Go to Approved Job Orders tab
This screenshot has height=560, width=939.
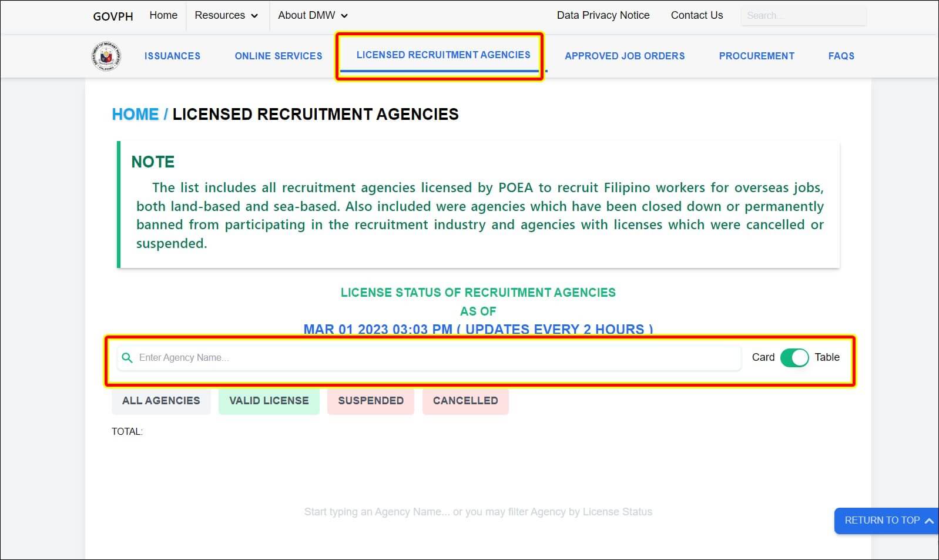tap(625, 56)
